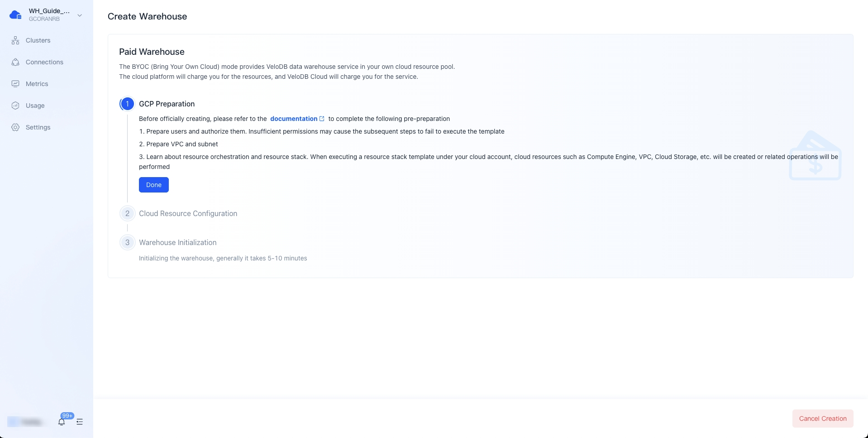This screenshot has width=868, height=438.
Task: Click the Connections sidebar icon
Action: [15, 62]
